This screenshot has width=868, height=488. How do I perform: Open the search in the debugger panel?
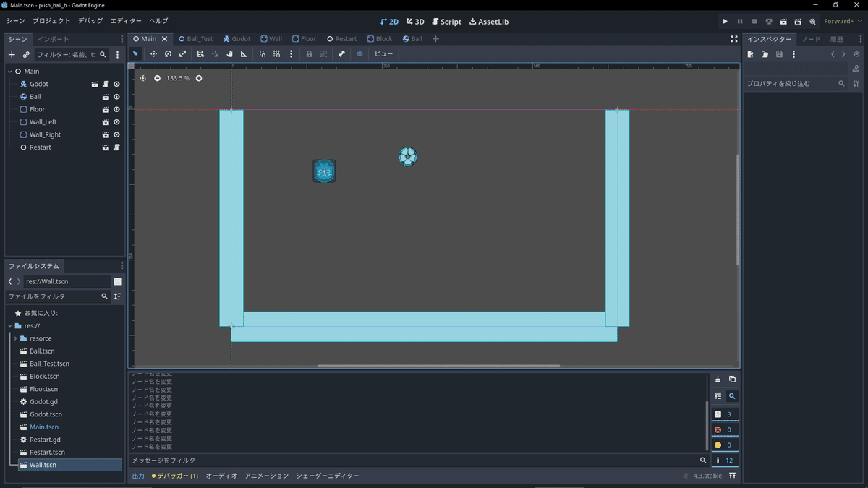point(731,396)
